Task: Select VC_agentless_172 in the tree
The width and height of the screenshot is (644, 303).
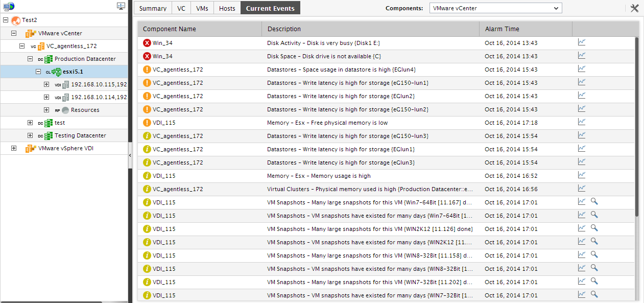Action: (x=71, y=46)
